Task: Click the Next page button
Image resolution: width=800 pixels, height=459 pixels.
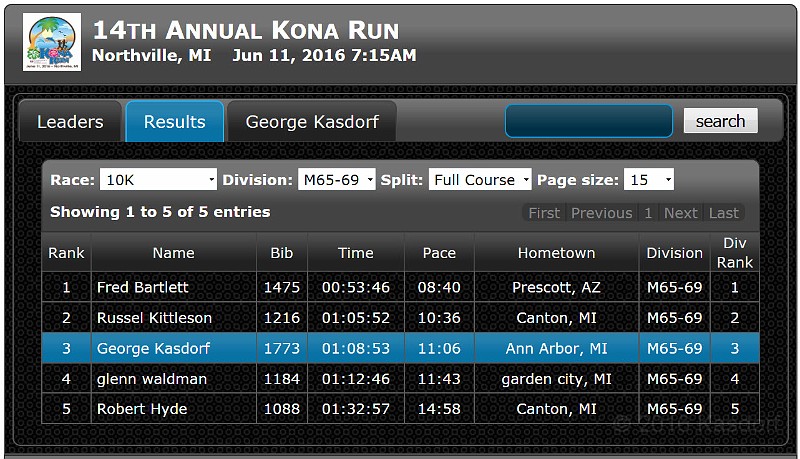Action: pos(681,213)
